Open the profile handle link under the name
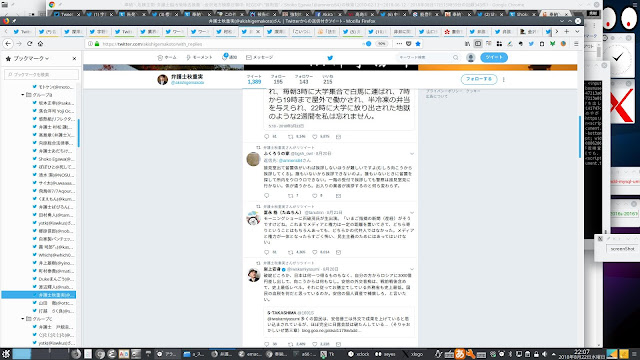The image size is (640, 360). [187, 83]
